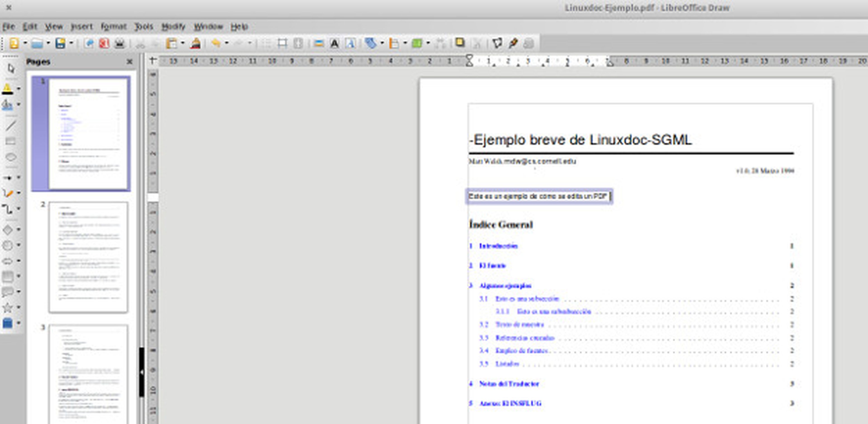Click the Glue points icon
868x424 pixels.
tap(513, 43)
